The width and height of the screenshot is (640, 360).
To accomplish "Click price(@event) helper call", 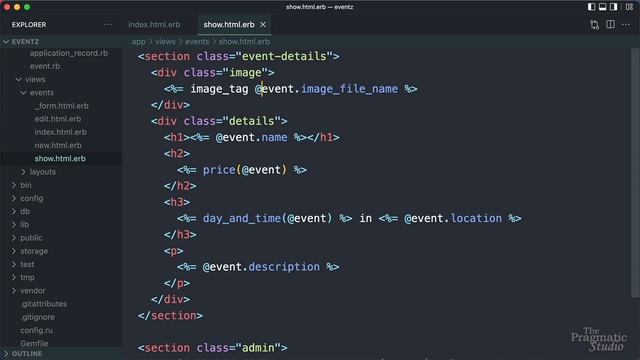I will point(245,170).
